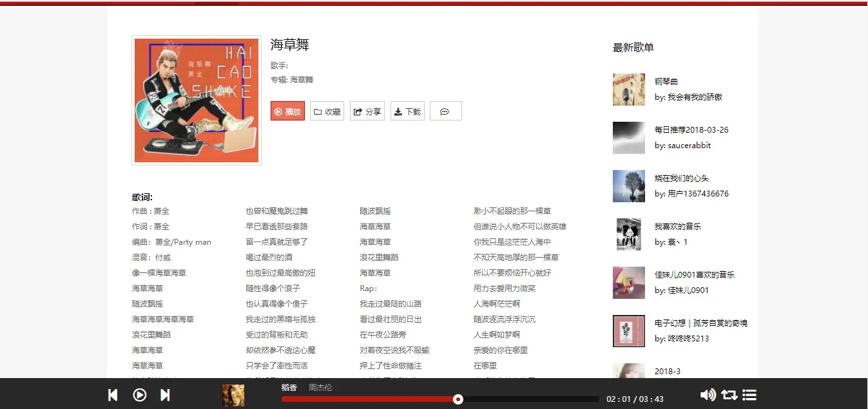Screen dimensions: 868x409
Task: Open the 海草舞 album link
Action: click(x=302, y=80)
